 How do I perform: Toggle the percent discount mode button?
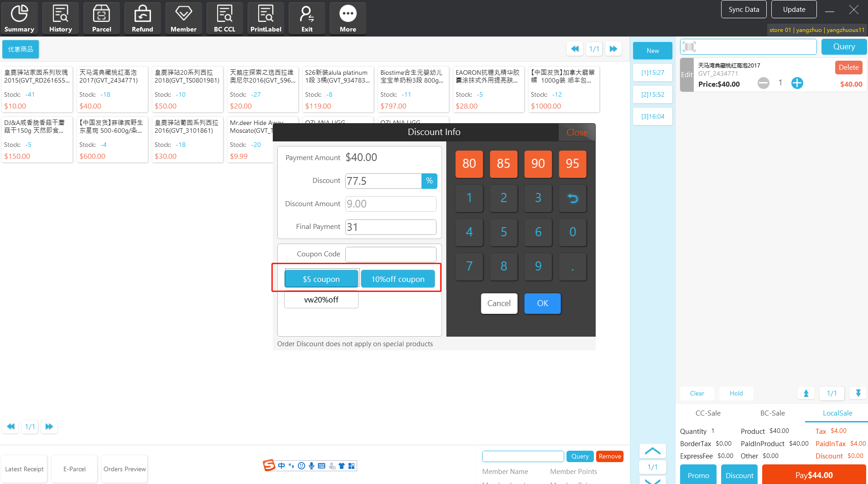(x=429, y=181)
